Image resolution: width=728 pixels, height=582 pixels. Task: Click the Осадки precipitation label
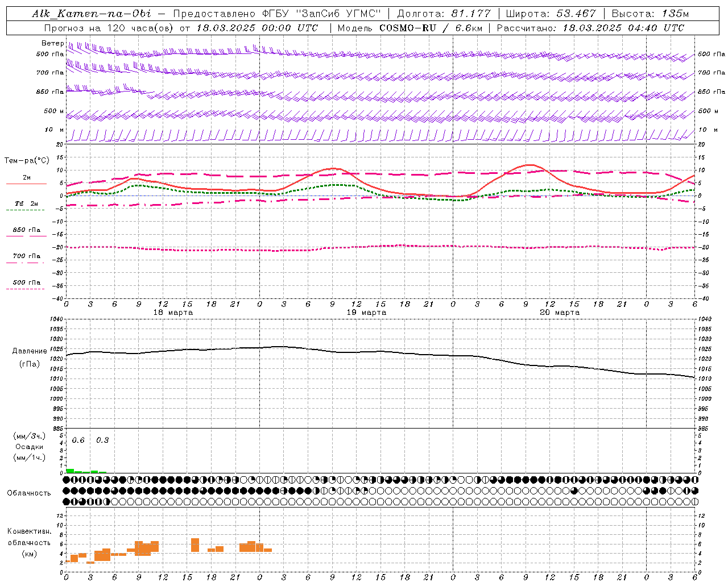(30, 447)
